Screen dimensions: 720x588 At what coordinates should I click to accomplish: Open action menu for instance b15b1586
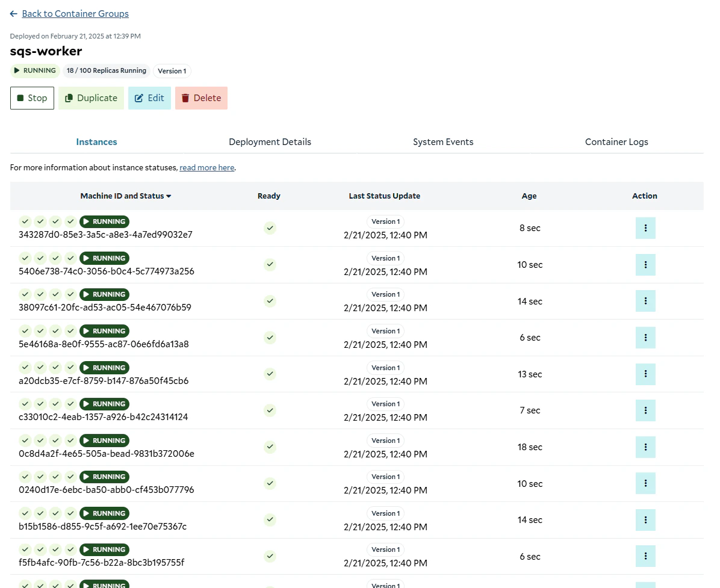645,520
